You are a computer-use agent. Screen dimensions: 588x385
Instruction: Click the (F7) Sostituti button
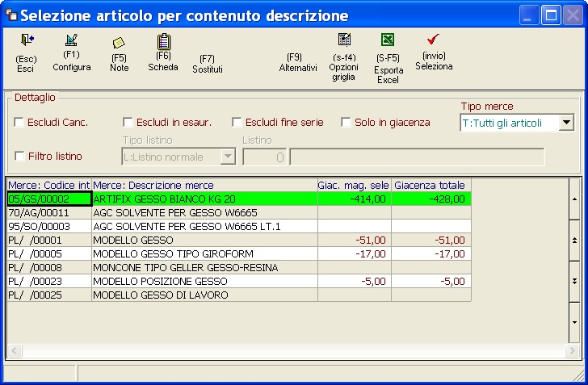pyautogui.click(x=208, y=64)
